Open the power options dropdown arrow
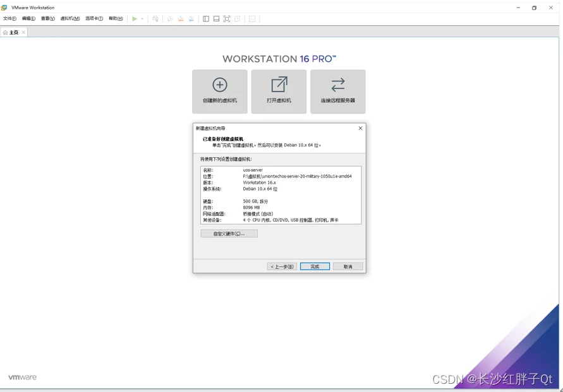The image size is (563, 392). pos(142,19)
